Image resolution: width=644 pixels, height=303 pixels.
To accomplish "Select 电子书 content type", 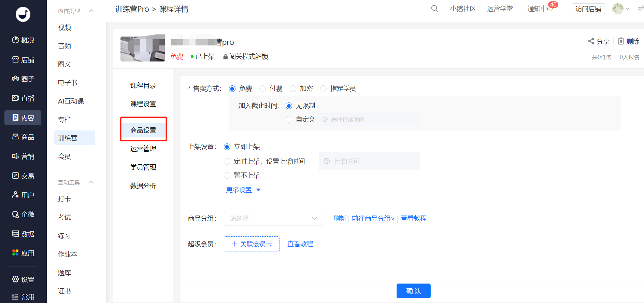I will (68, 83).
